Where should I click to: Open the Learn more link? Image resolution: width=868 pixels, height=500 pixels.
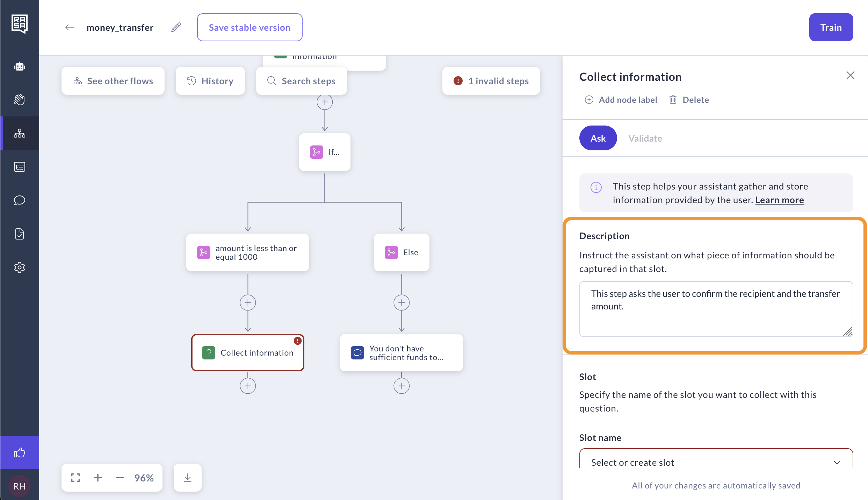coord(780,200)
